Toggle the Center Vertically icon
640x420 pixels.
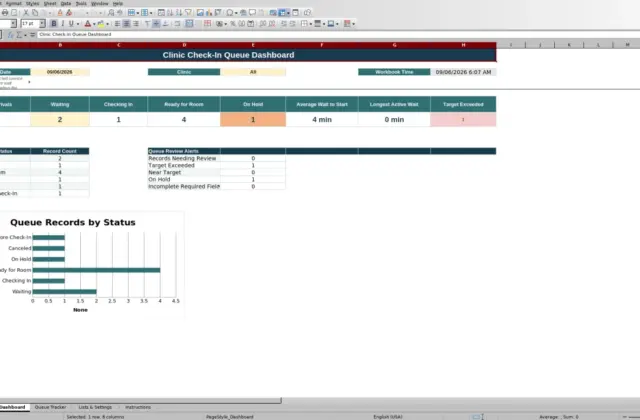pyautogui.click(x=156, y=23)
